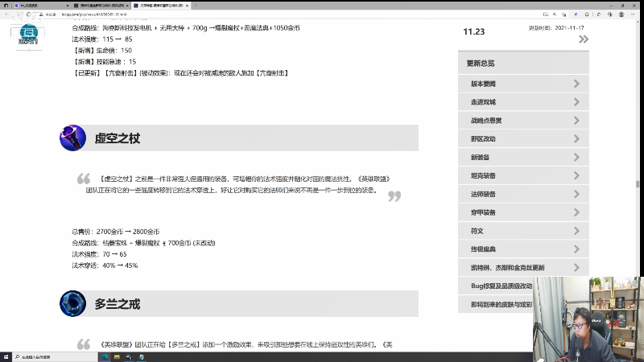Click the blue checkmark extension icon
The height and width of the screenshot is (362, 644).
pyautogui.click(x=576, y=14)
